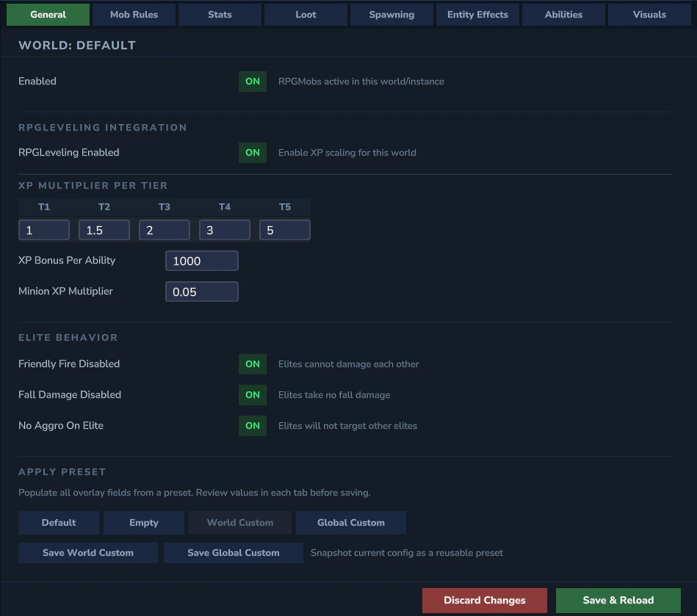The height and width of the screenshot is (616, 697).
Task: Switch to the Abilities tab
Action: pos(563,15)
